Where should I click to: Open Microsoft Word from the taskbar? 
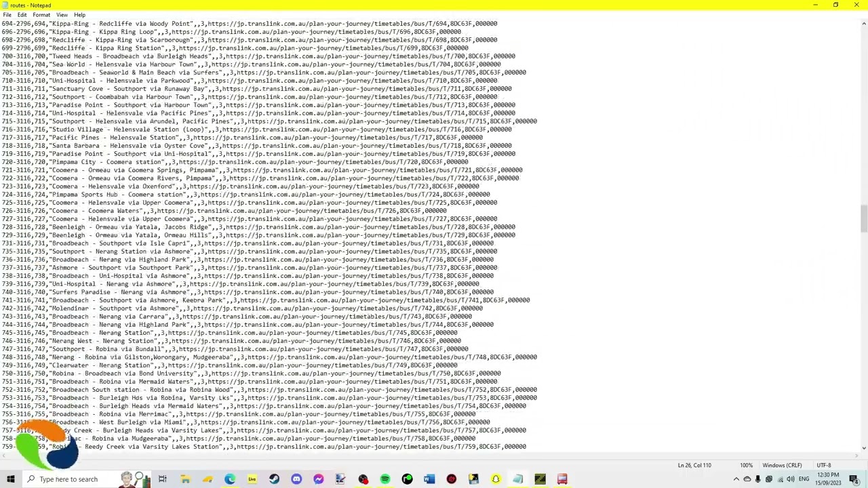(x=429, y=479)
